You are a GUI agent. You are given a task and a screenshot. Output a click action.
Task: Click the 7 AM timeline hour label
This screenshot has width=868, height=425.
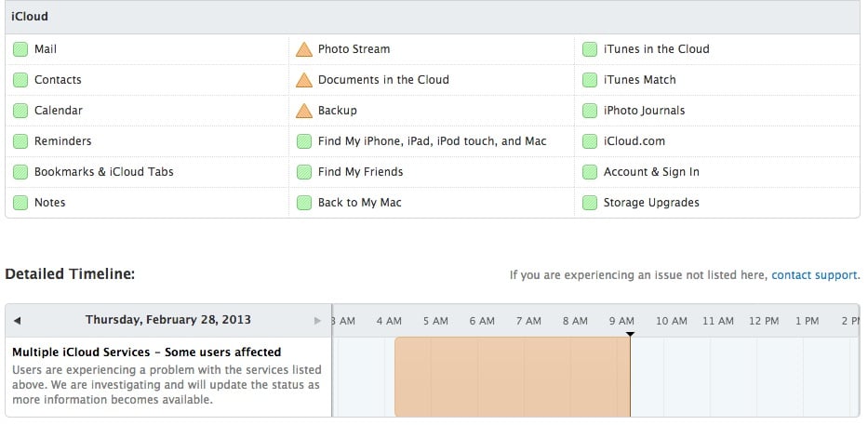528,321
